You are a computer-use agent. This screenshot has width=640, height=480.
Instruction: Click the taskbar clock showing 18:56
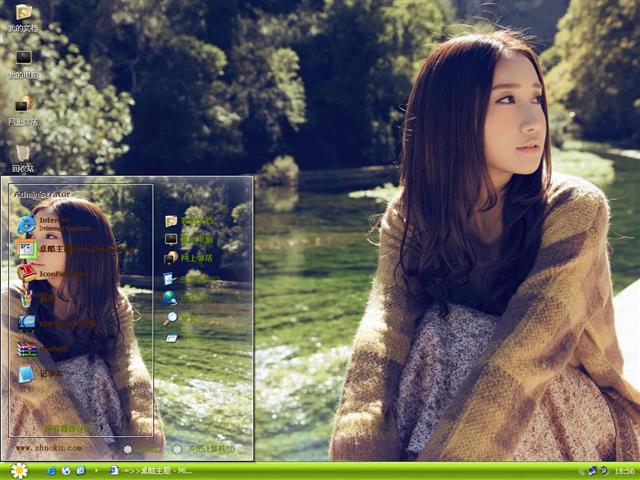(624, 471)
